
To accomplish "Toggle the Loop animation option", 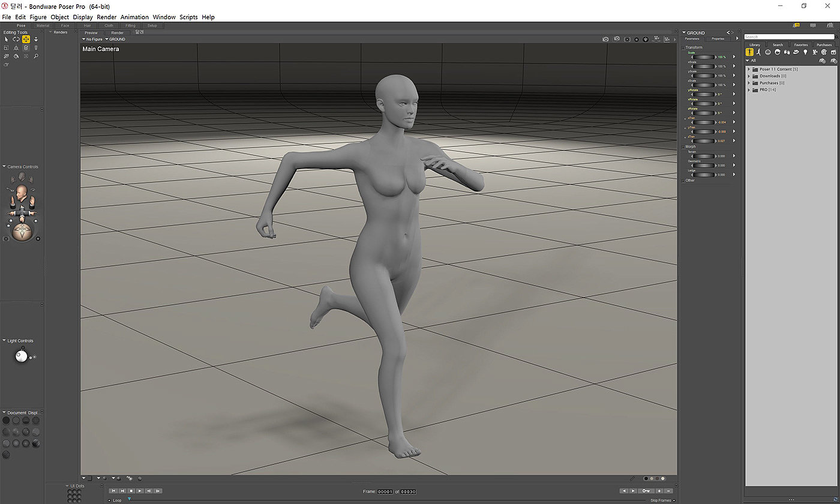I will point(110,500).
